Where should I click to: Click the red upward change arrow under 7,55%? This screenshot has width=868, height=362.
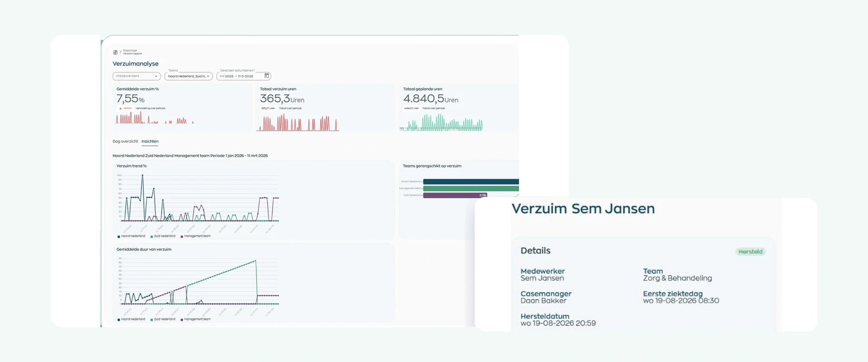[x=120, y=108]
